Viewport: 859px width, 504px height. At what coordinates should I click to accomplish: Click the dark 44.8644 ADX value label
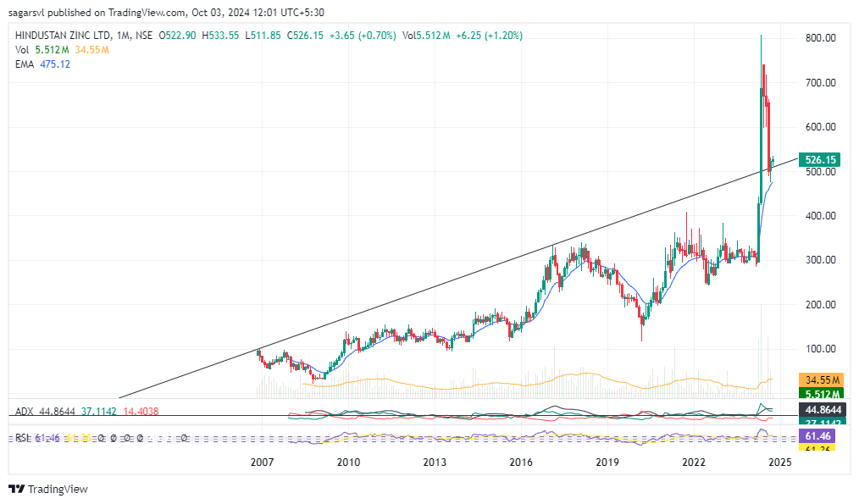pyautogui.click(x=822, y=409)
